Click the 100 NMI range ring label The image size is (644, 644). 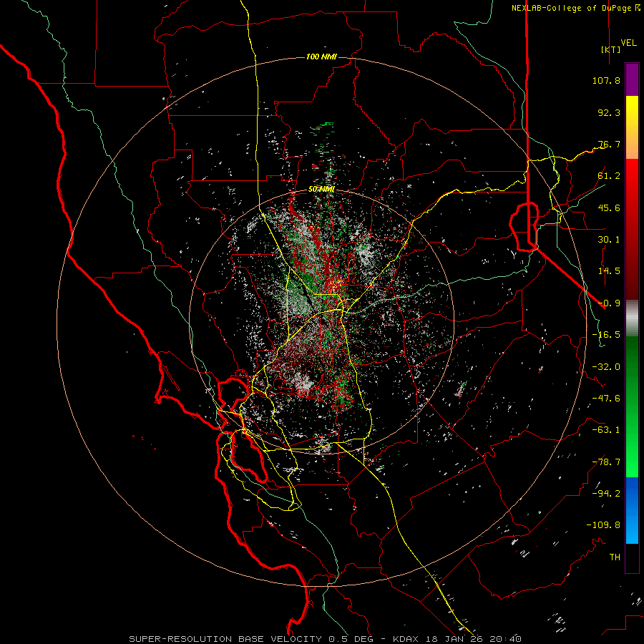point(321,57)
